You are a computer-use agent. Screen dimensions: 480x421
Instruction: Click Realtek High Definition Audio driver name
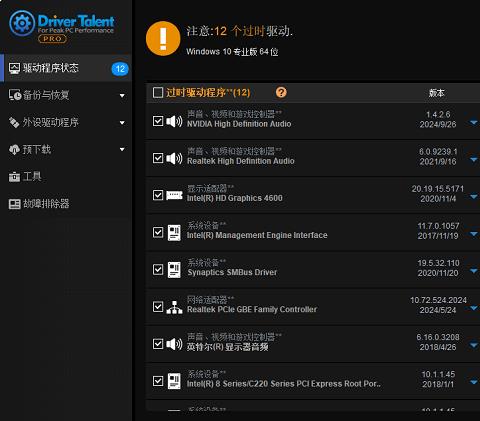[x=241, y=161]
